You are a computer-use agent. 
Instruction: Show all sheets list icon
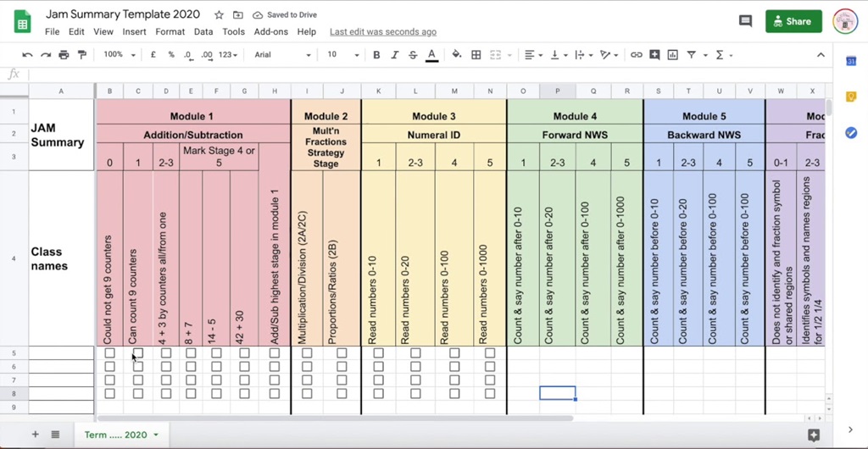[55, 435]
